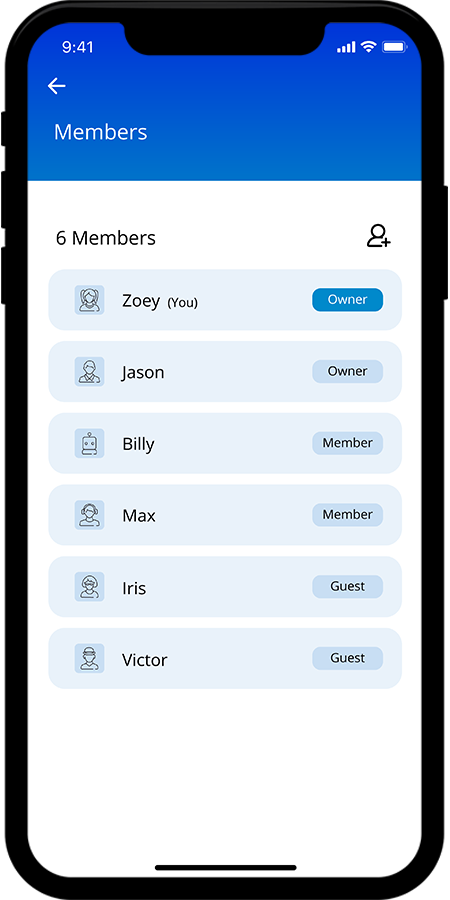The image size is (450, 900).
Task: Open Max's headphone avatar icon
Action: point(90,515)
